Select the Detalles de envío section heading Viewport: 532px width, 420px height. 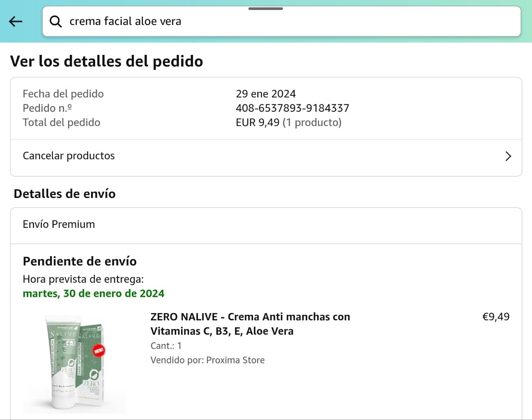[x=64, y=194]
